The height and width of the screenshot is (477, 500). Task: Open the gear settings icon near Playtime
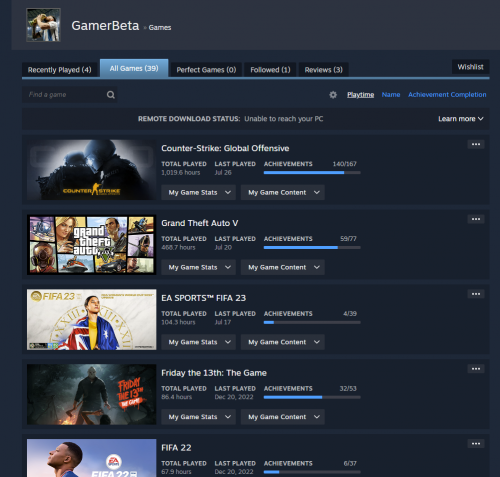coord(333,95)
